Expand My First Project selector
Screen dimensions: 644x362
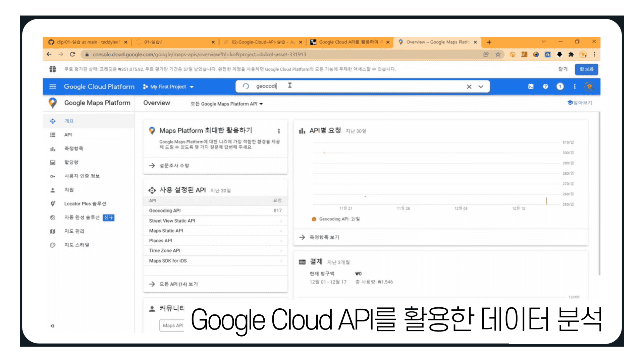coord(168,86)
